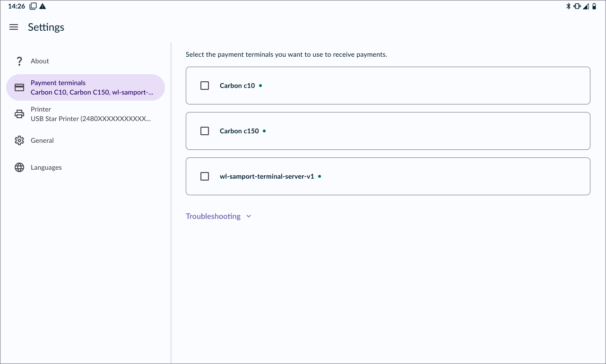
Task: Click the Carbon c10 terminal name
Action: tap(237, 86)
